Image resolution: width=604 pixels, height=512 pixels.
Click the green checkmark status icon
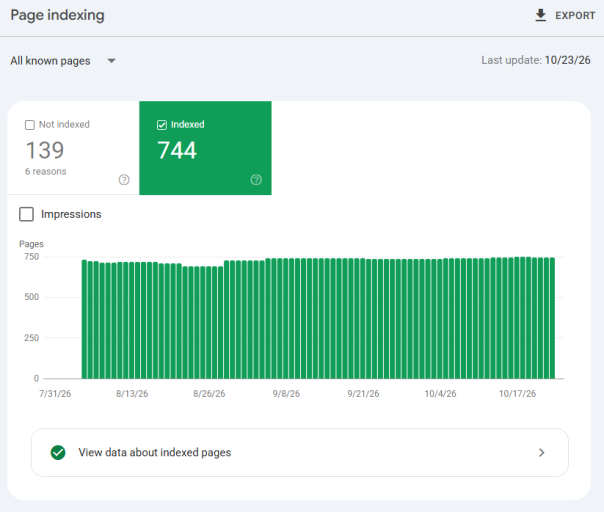click(58, 453)
